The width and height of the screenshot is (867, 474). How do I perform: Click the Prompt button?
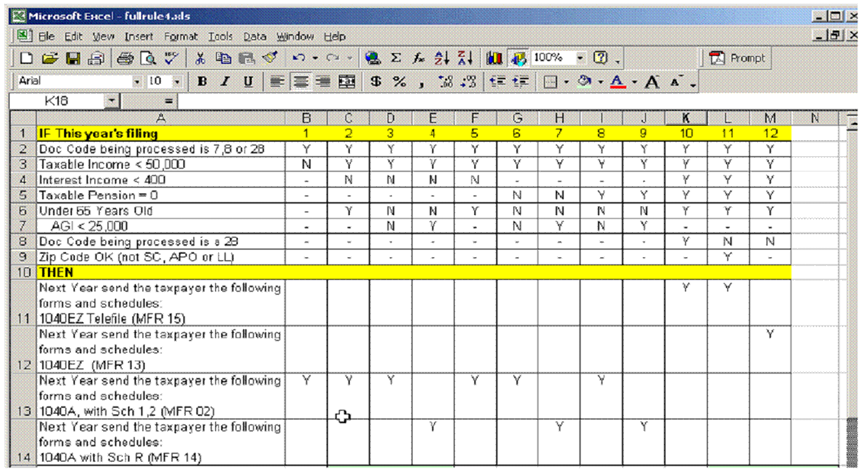737,59
